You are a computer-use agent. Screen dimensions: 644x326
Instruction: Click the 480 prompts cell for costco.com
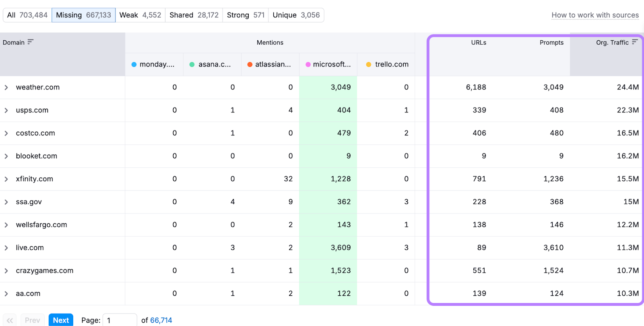(x=557, y=133)
